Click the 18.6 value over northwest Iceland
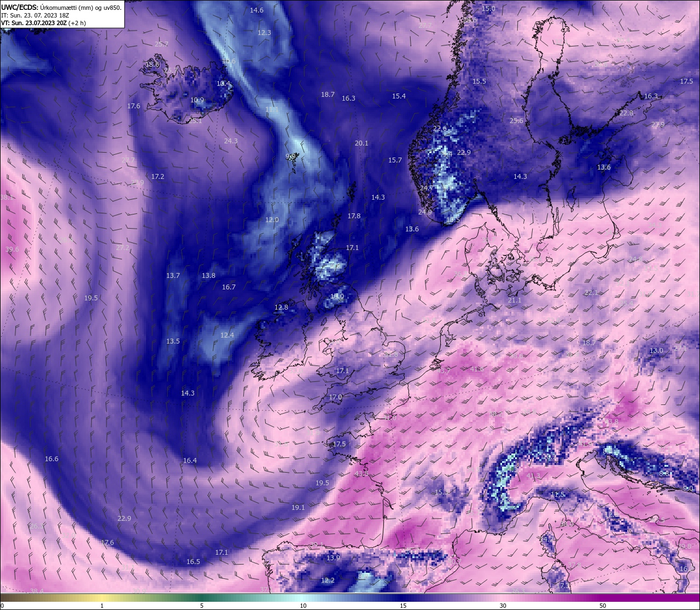Screen dimensions: 700x610 pyautogui.click(x=152, y=65)
